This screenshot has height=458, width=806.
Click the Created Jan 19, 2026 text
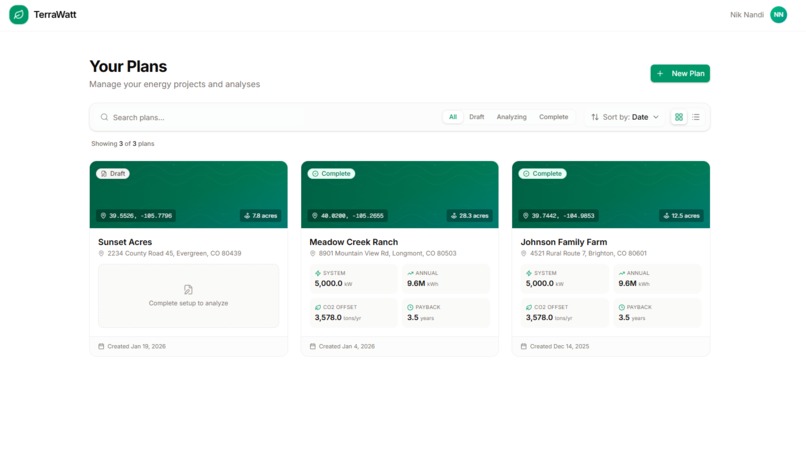137,346
